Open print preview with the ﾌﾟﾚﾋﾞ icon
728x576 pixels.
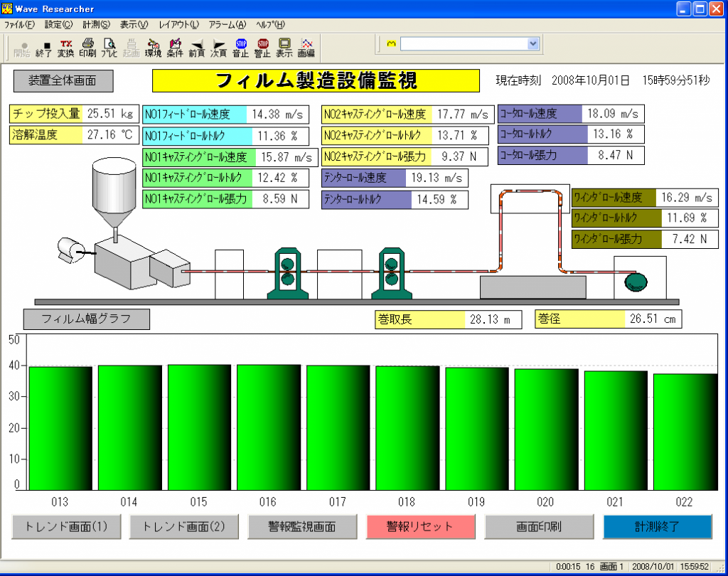pyautogui.click(x=109, y=48)
